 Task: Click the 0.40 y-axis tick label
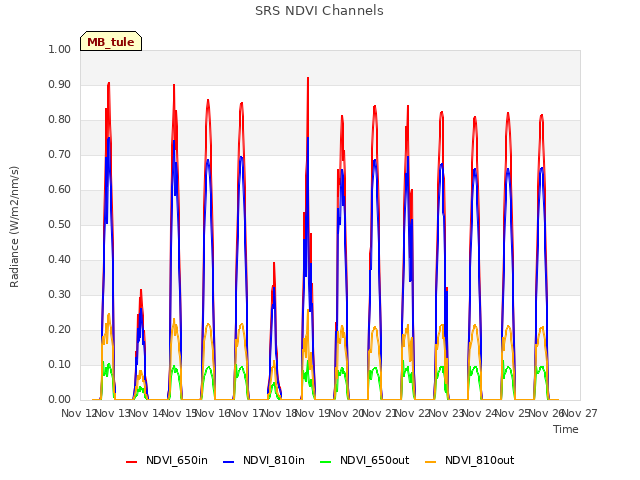click(60, 260)
